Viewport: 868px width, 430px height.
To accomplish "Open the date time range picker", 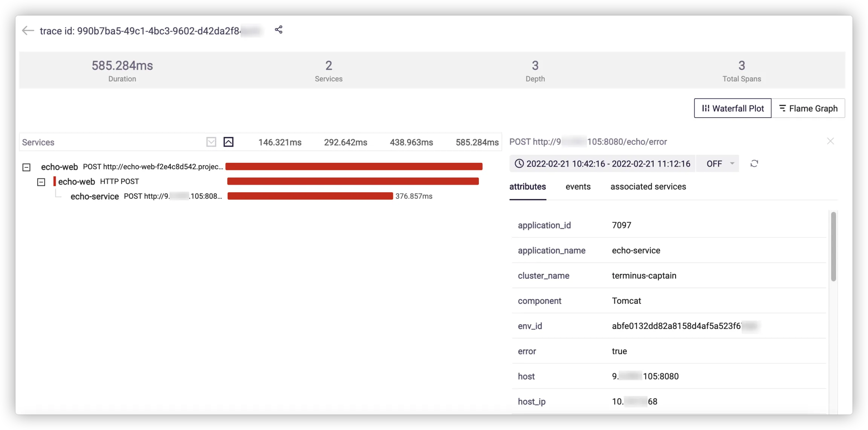I will (608, 164).
